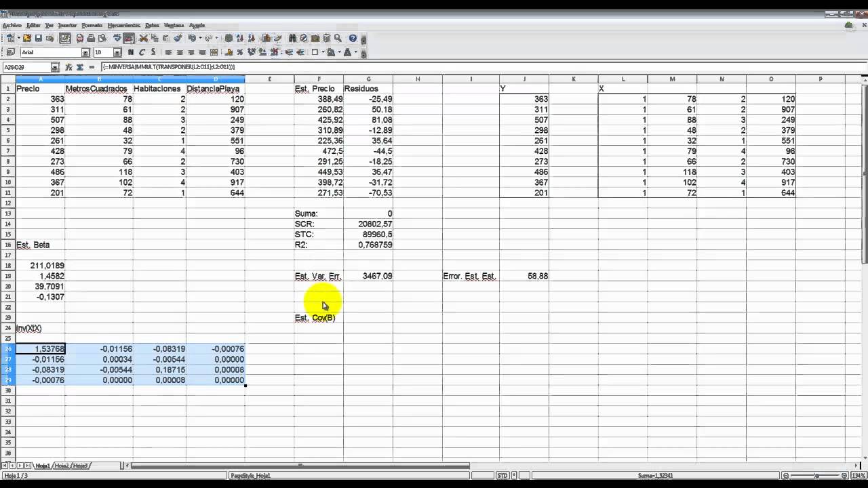Click the Function equals icon
Image resolution: width=868 pixels, height=488 pixels.
92,67
